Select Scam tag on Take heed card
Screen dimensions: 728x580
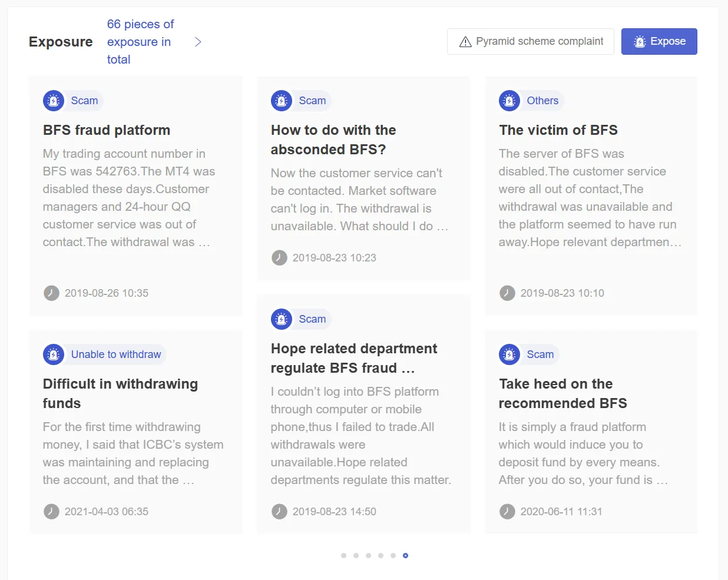540,354
